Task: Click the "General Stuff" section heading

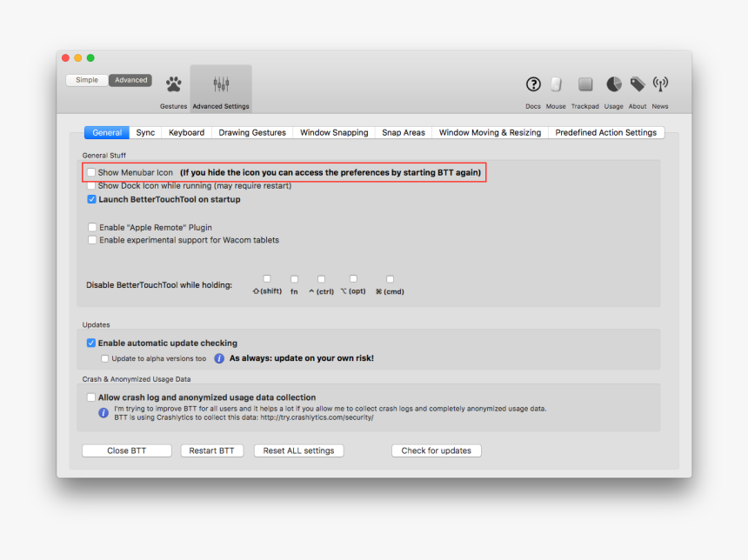Action: [104, 156]
